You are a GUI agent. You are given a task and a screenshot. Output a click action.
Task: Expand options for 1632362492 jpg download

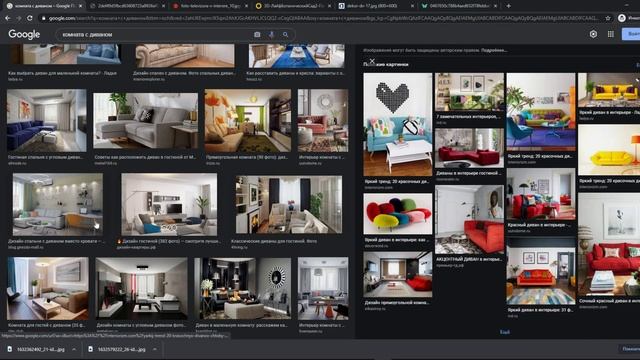tap(74, 349)
